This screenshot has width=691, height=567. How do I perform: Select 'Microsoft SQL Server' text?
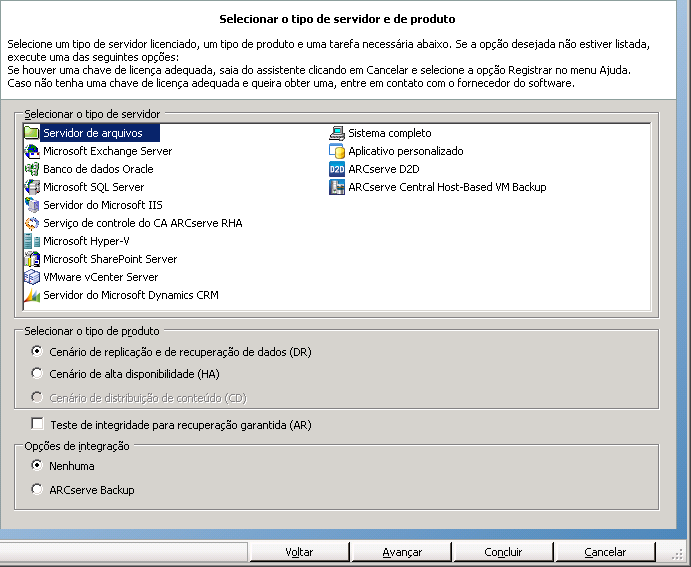tap(93, 187)
